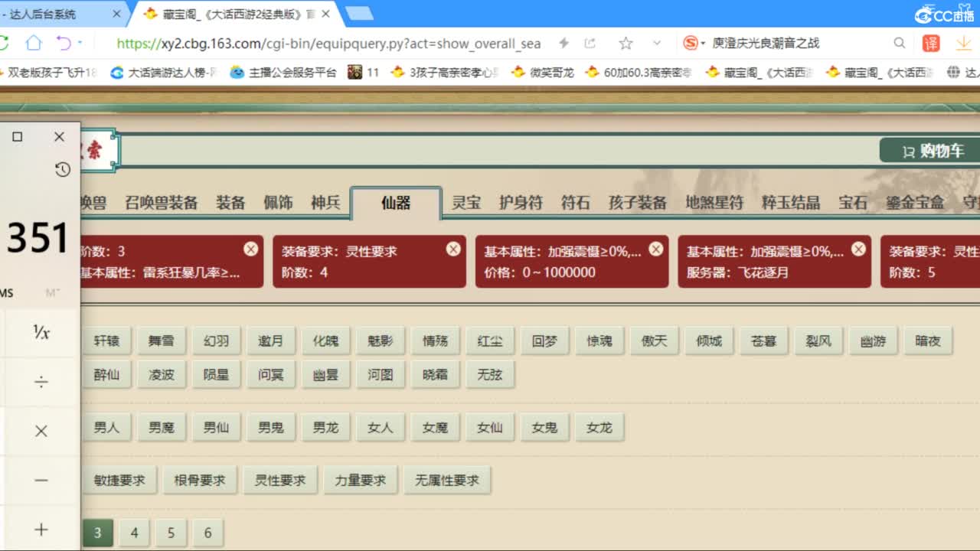Screen dimensions: 980x551
Task: Switch to the 地煞星符 tab
Action: tap(714, 203)
